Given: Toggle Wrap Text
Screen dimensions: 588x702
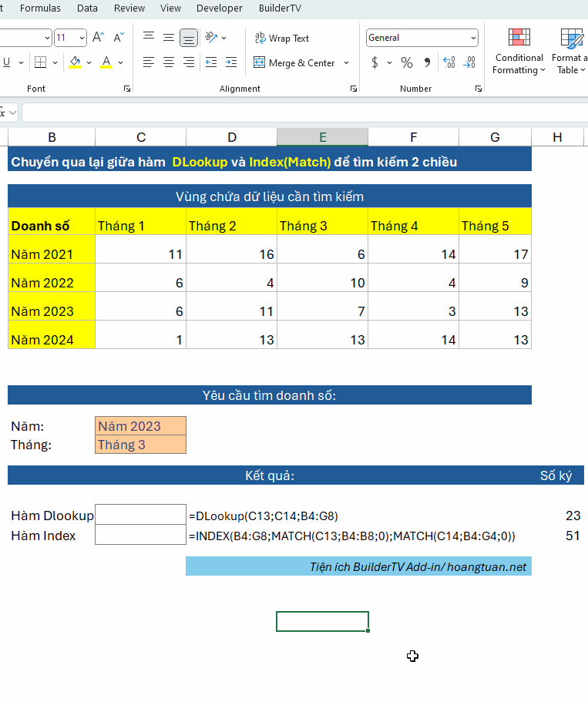Looking at the screenshot, I should (x=282, y=38).
